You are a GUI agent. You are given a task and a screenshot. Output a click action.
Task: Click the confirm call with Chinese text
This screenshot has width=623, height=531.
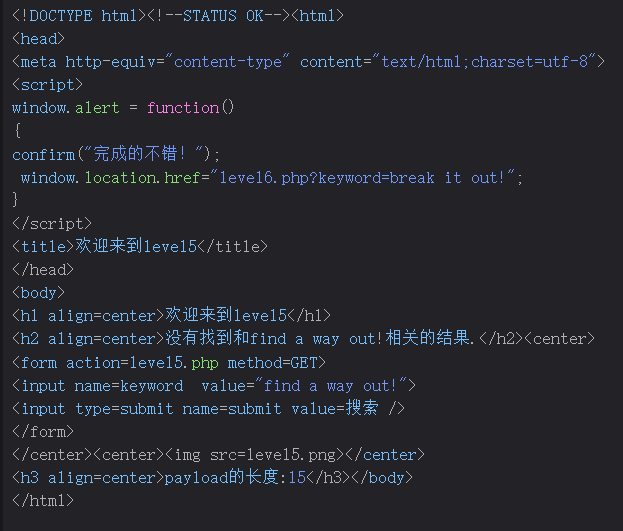(x=116, y=154)
